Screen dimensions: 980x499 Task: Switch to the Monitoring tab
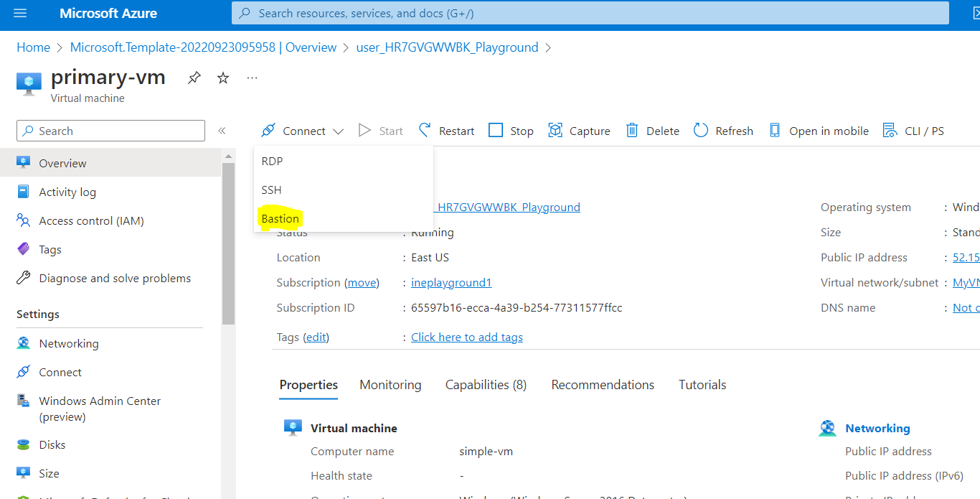[x=390, y=385]
